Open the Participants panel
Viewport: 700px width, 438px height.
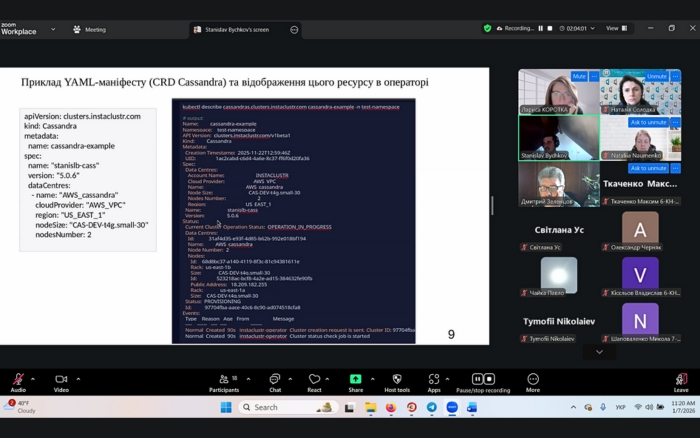point(223,381)
